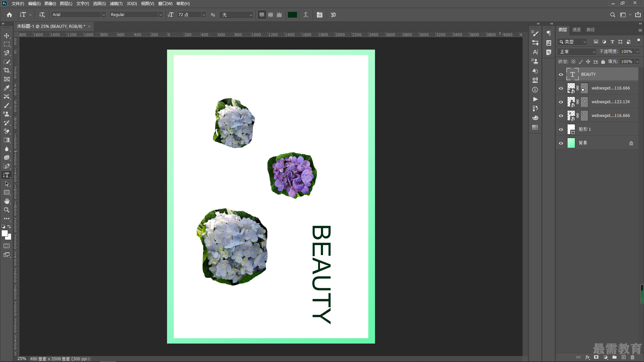644x362 pixels.
Task: Switch to the 通道 tab
Action: (577, 30)
